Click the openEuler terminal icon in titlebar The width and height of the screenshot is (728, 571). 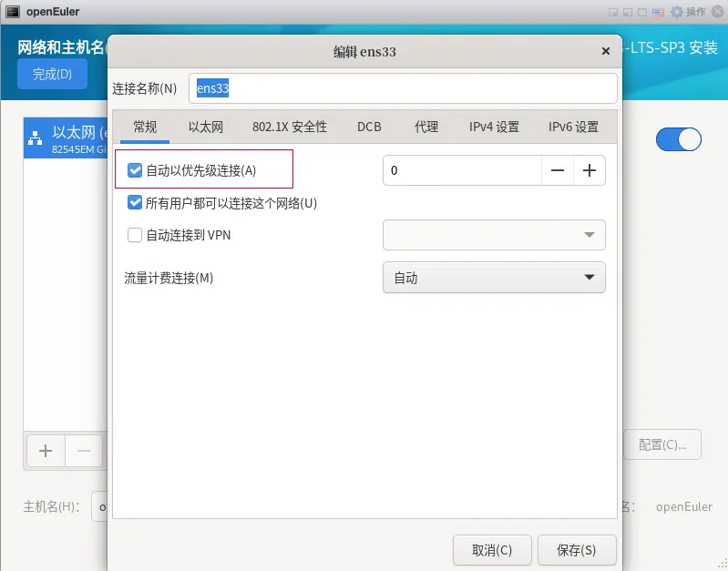click(x=13, y=12)
